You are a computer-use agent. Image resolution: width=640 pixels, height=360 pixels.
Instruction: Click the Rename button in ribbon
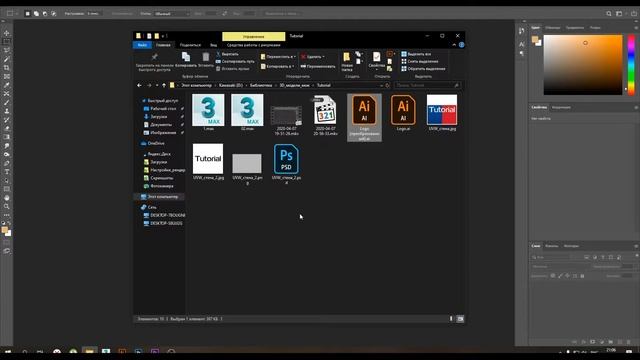[318, 66]
